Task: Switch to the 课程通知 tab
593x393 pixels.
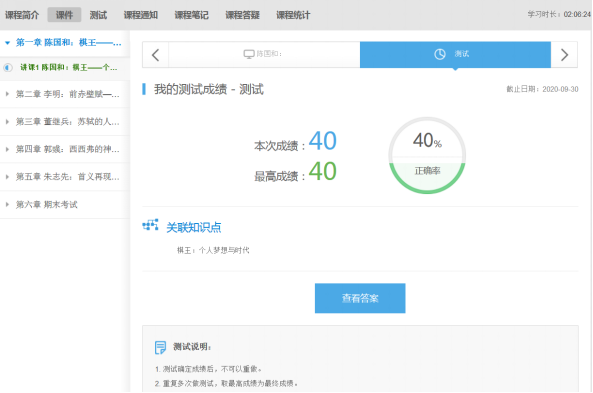Action: [141, 15]
